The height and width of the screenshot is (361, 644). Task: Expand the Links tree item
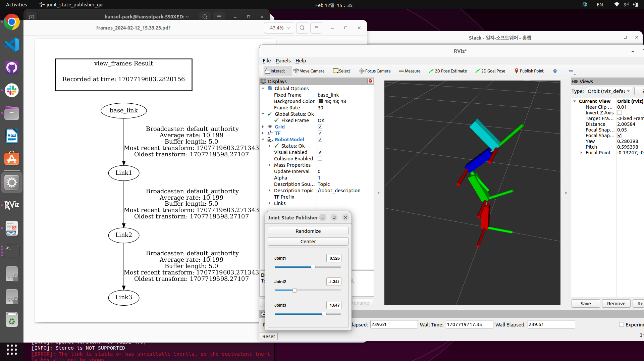[270, 203]
